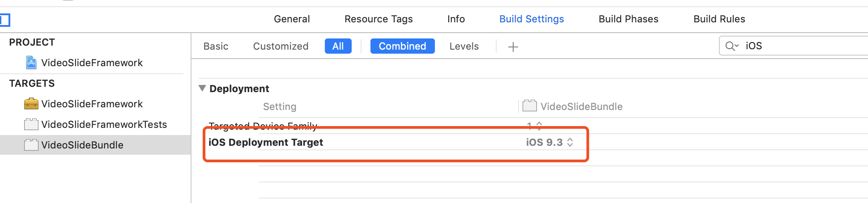
Task: Click the search field containing iOS
Action: click(801, 46)
